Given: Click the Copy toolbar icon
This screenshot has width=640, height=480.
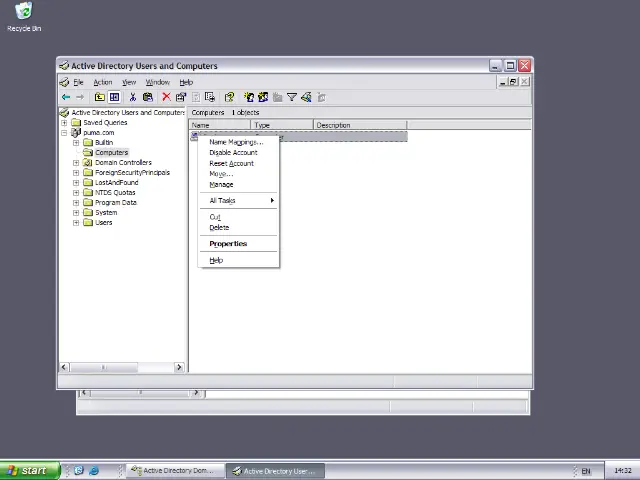Looking at the screenshot, I should point(148,97).
